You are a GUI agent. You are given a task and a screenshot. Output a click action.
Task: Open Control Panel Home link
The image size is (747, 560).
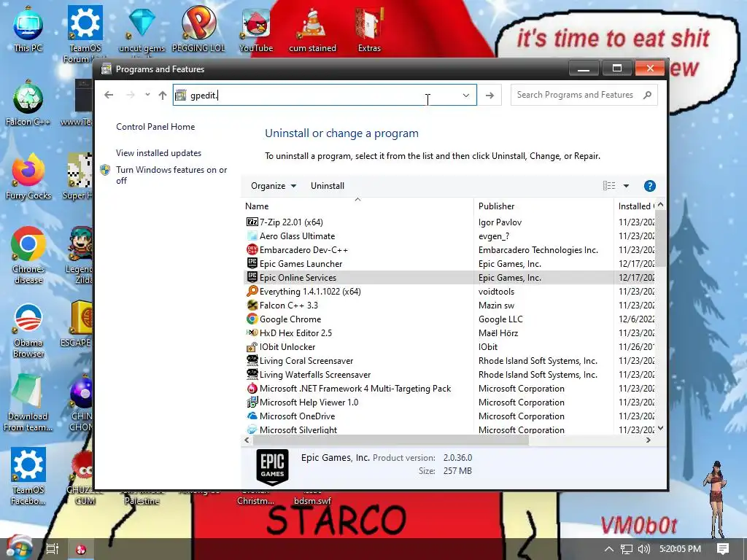[155, 127]
